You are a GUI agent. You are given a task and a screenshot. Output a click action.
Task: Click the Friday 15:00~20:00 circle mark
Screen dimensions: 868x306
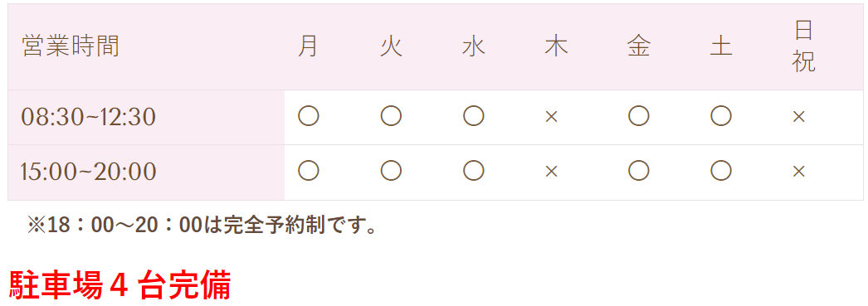(638, 172)
